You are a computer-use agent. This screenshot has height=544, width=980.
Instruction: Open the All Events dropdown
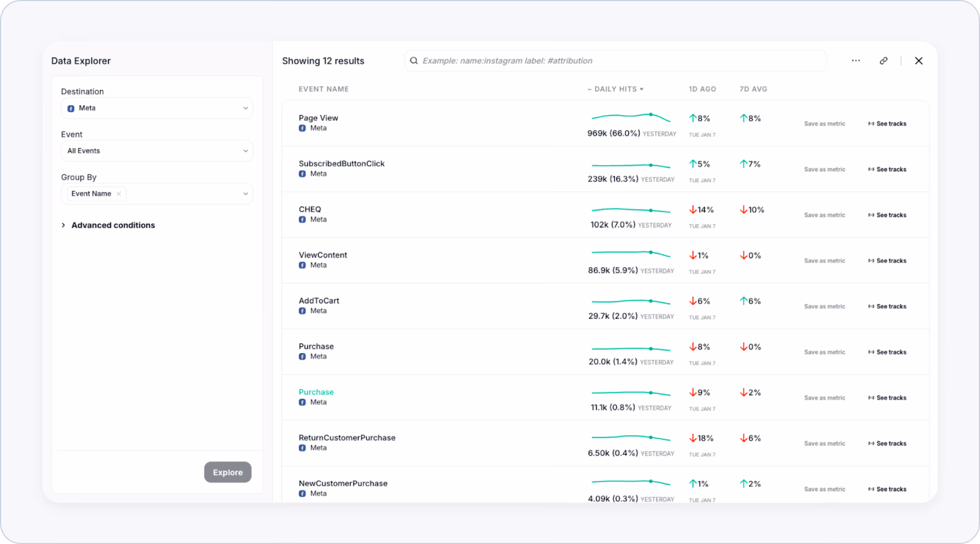tap(246, 151)
